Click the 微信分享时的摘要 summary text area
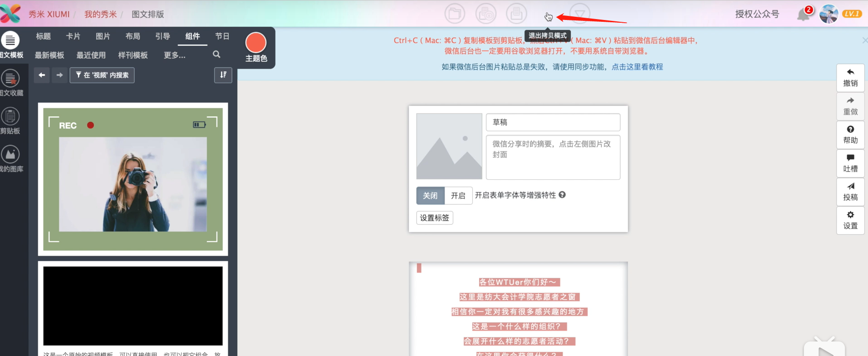The height and width of the screenshot is (356, 868). pyautogui.click(x=553, y=157)
